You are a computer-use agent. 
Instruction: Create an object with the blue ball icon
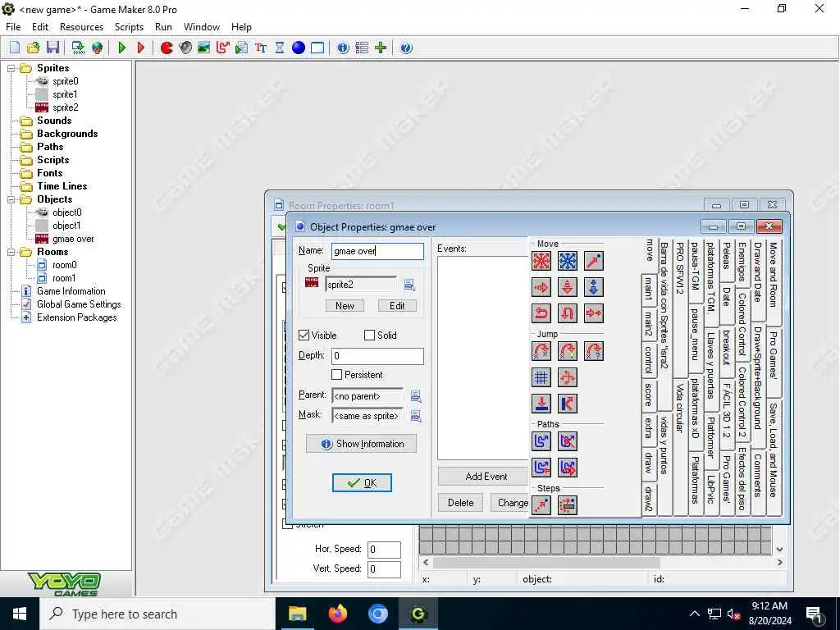point(299,48)
